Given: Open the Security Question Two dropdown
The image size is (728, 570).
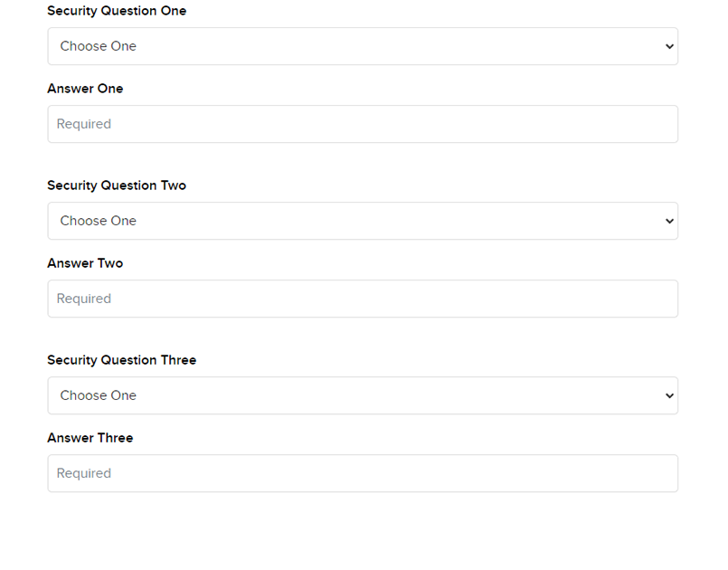Looking at the screenshot, I should [362, 221].
